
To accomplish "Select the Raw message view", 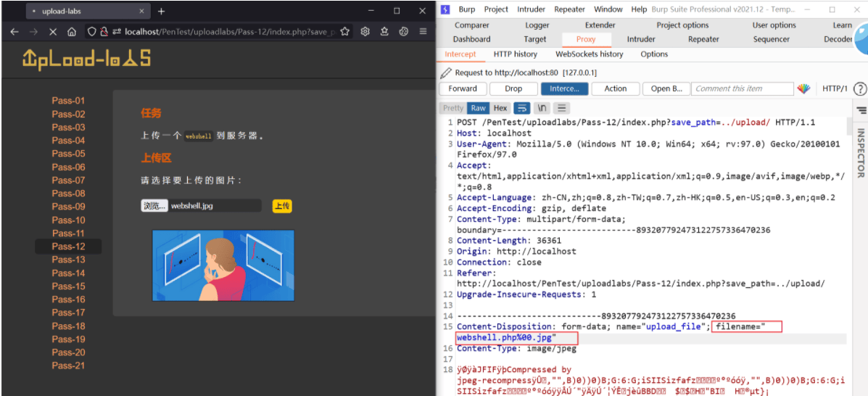I will 479,108.
